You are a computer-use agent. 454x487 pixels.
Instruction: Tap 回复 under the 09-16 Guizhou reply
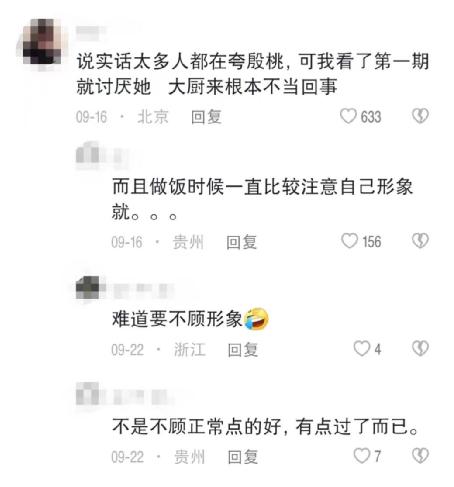pos(242,242)
